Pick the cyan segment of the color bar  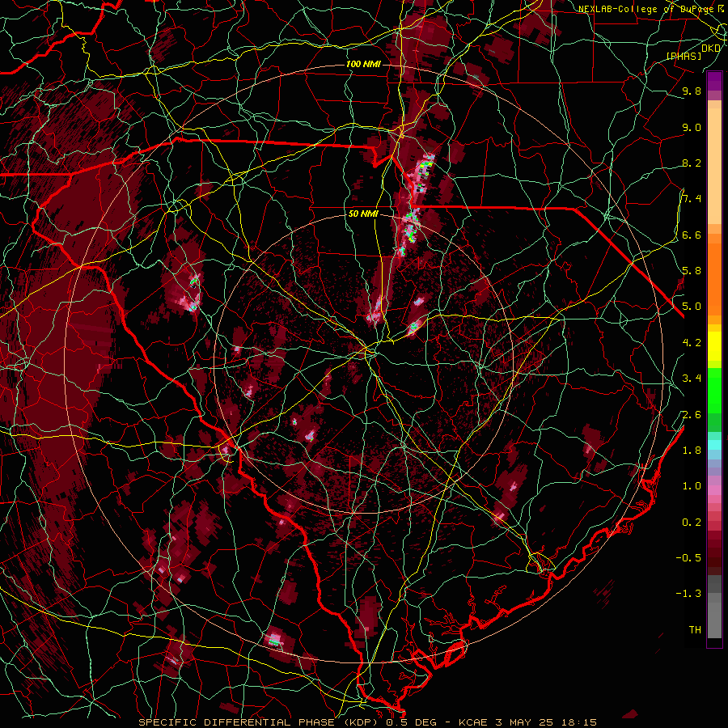click(714, 445)
